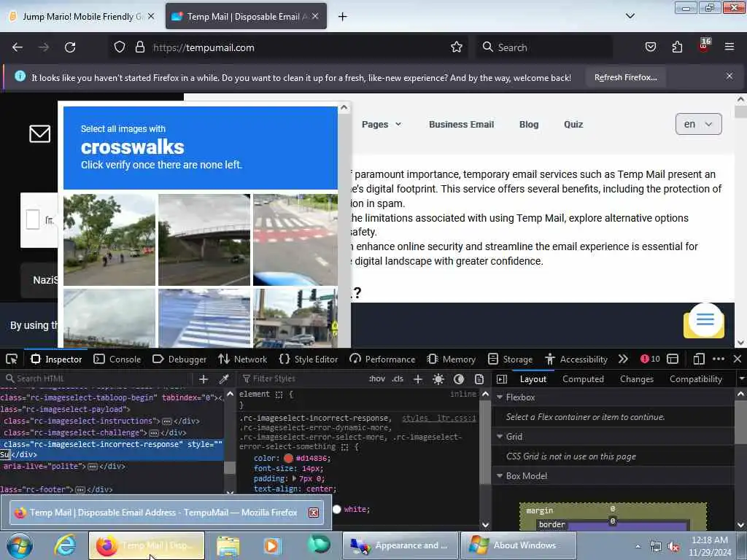The height and width of the screenshot is (560, 747).
Task: Click the Firefox Search box
Action: (x=544, y=47)
